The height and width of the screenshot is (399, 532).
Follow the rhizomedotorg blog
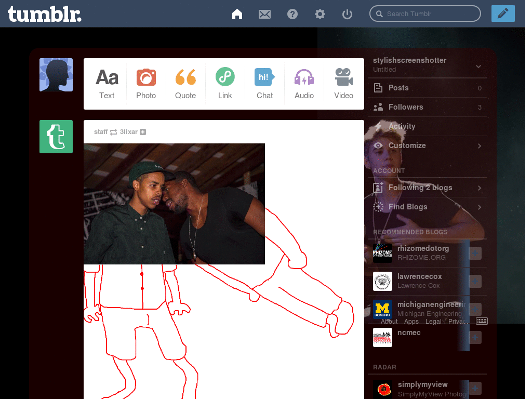(474, 253)
